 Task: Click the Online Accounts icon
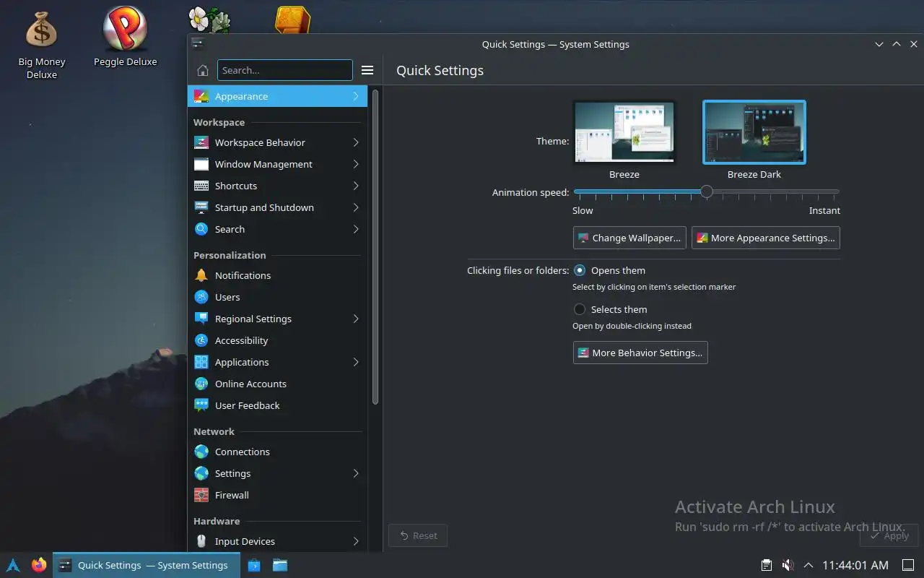[201, 384]
